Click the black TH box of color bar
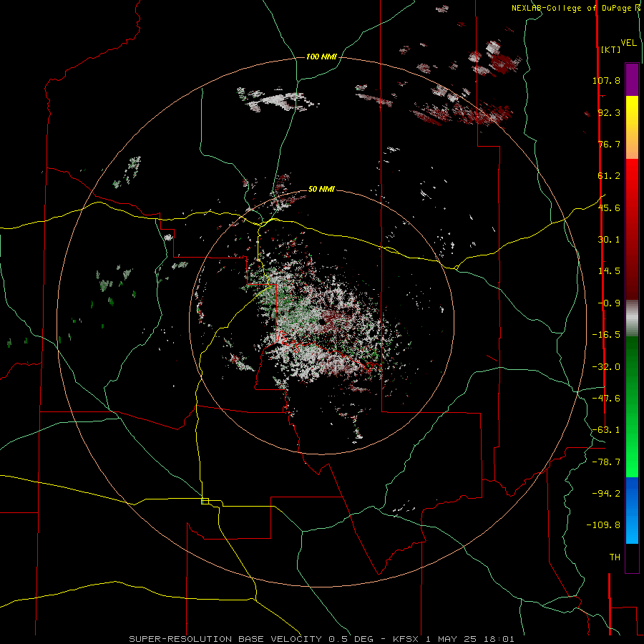The height and width of the screenshot is (644, 644). coord(632,557)
